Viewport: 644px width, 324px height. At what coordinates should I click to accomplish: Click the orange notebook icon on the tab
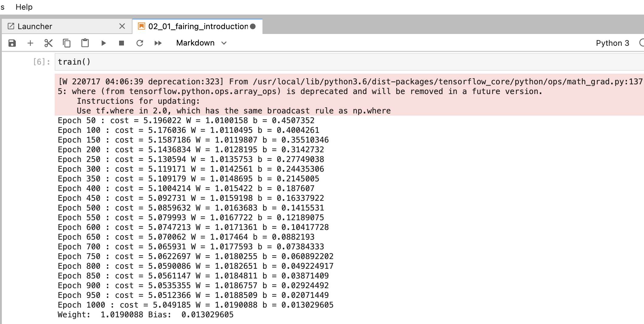point(141,26)
